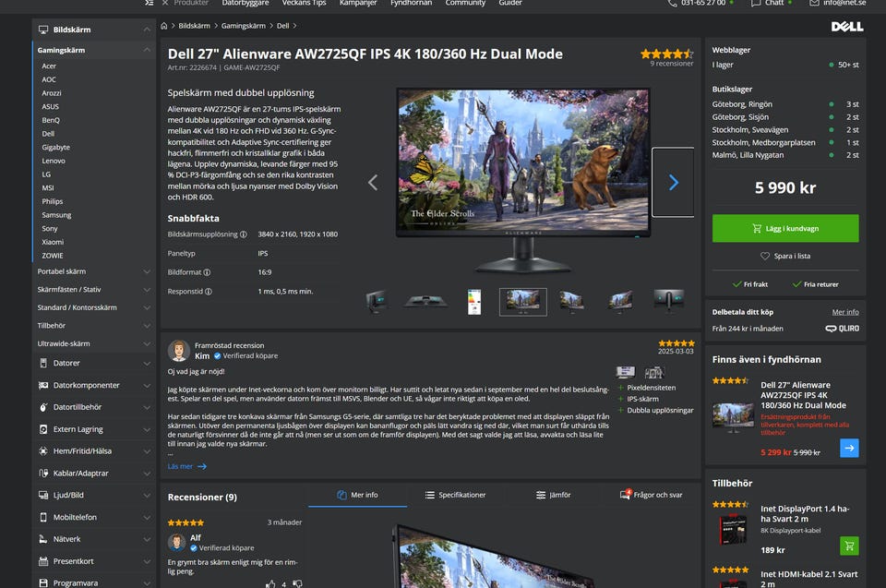Collapse the Bildskärm category chevron

(147, 30)
